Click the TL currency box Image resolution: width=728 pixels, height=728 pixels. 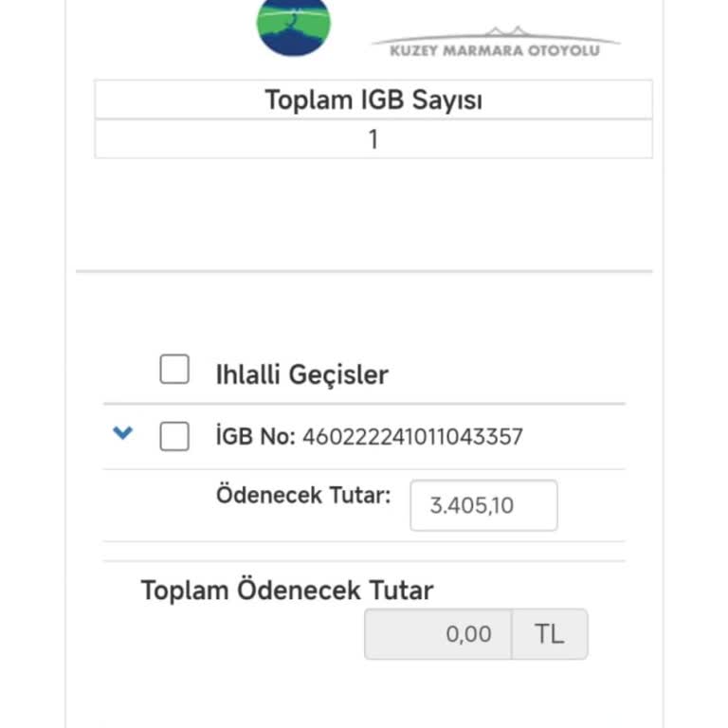550,634
